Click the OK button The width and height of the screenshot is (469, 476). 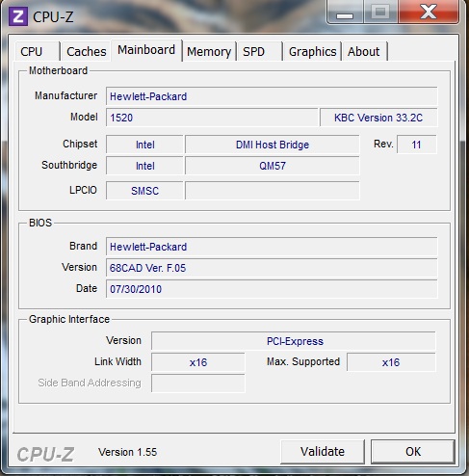pos(413,452)
